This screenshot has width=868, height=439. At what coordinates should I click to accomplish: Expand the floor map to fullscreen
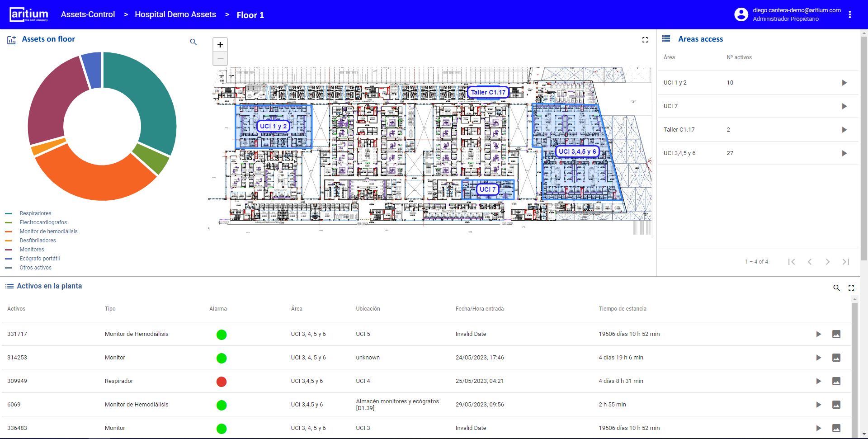645,40
